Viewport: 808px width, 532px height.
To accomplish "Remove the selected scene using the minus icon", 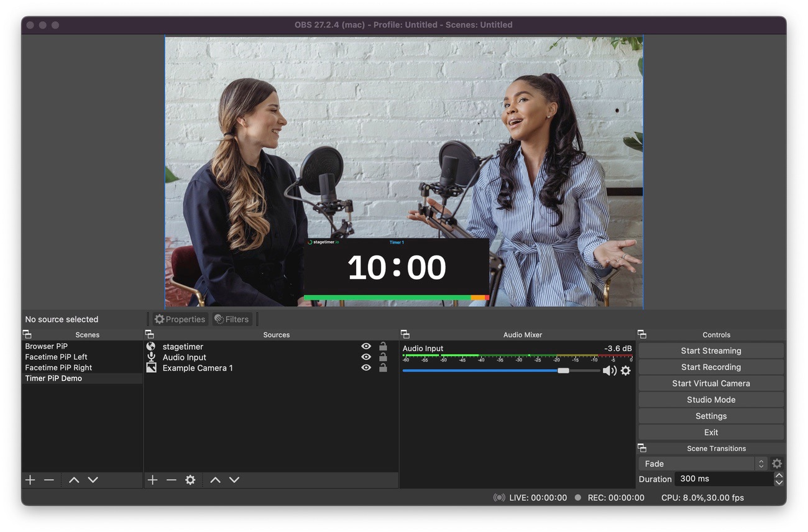I will (x=49, y=480).
